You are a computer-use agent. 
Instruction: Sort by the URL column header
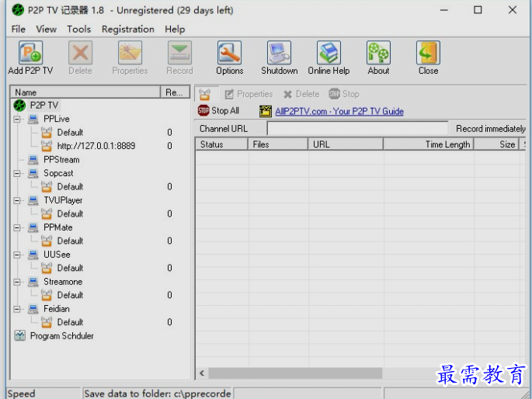pos(346,144)
